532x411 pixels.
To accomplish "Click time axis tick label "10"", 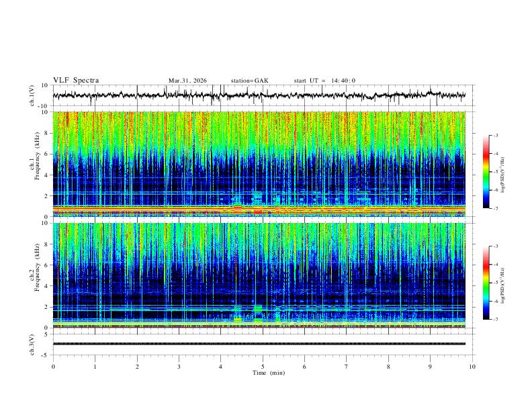I will pos(472,367).
